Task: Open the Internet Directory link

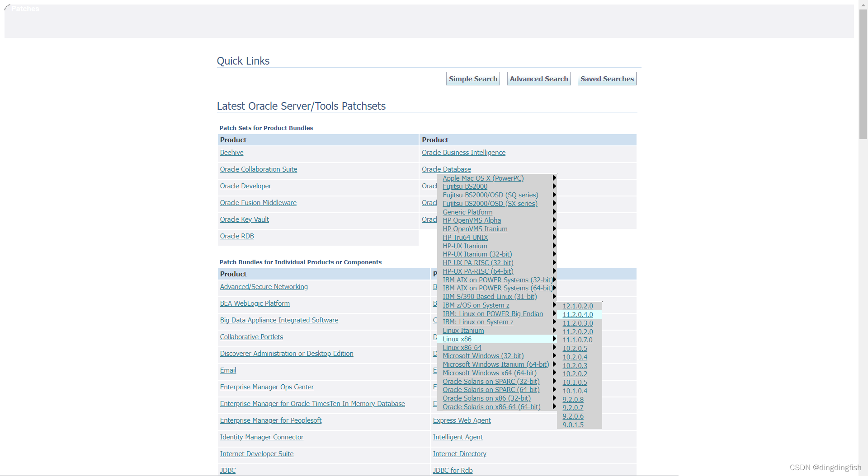Action: 459,454
